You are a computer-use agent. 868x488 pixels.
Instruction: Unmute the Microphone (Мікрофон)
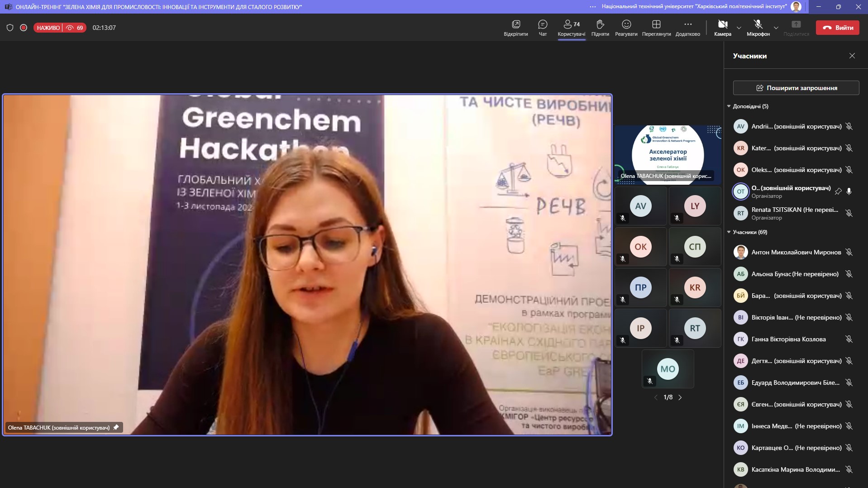click(758, 24)
